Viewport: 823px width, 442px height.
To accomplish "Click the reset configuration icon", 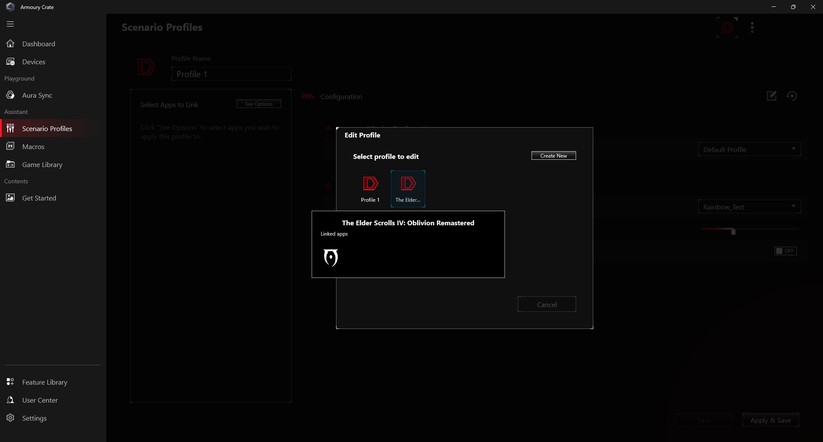I will tap(792, 96).
